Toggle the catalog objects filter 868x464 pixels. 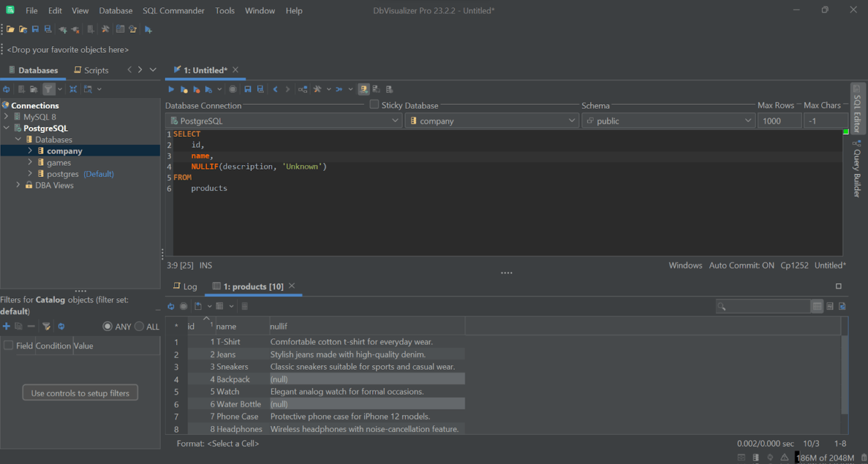click(49, 89)
